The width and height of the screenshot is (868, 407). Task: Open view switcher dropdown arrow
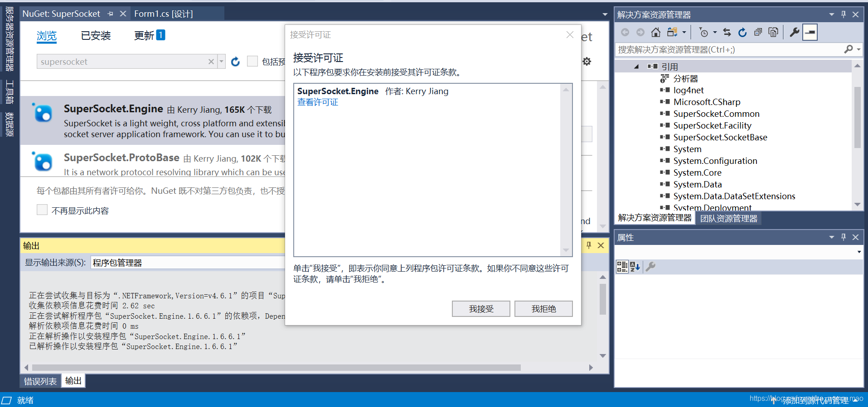(684, 32)
